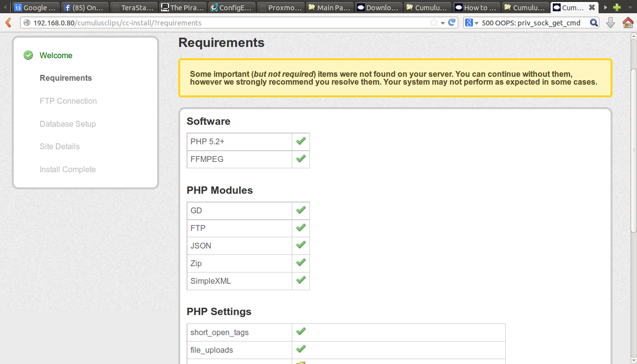Click the search magnifier icon
637x364 pixels.
pos(593,23)
